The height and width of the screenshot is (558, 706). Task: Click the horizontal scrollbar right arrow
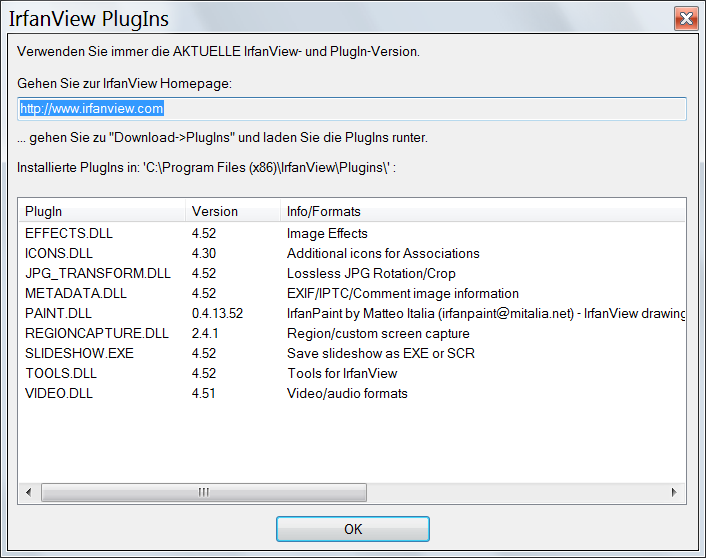click(x=674, y=492)
